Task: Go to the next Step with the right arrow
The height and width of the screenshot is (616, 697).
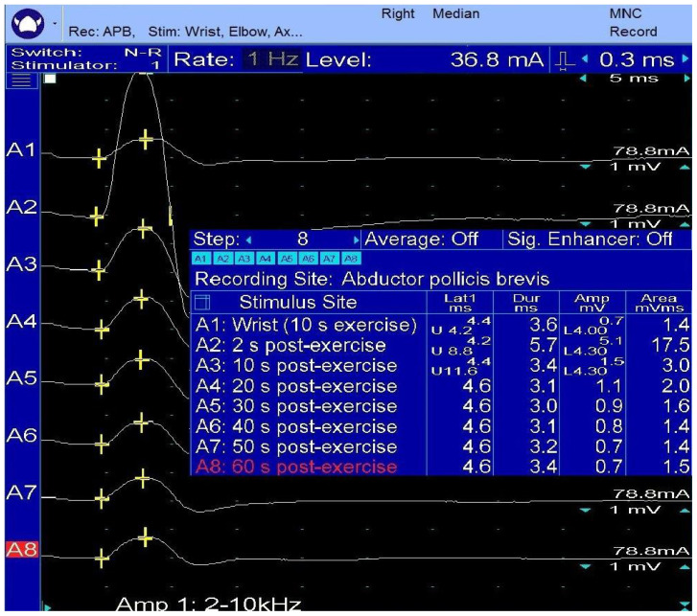Action: pyautogui.click(x=356, y=240)
